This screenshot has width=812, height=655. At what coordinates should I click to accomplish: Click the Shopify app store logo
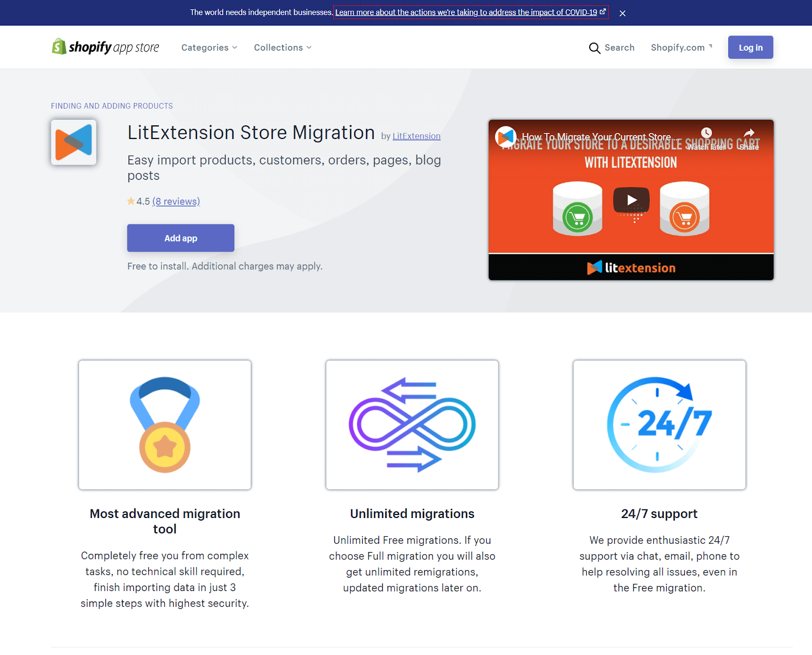tap(106, 47)
